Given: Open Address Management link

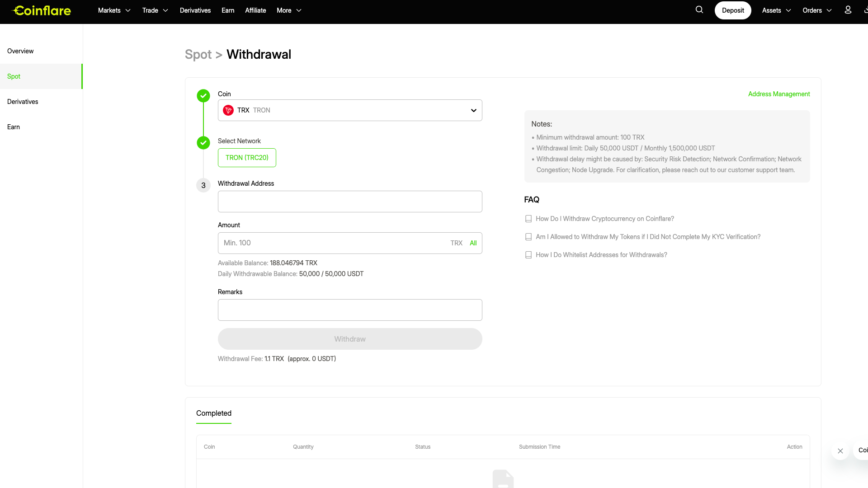Looking at the screenshot, I should click(x=779, y=94).
